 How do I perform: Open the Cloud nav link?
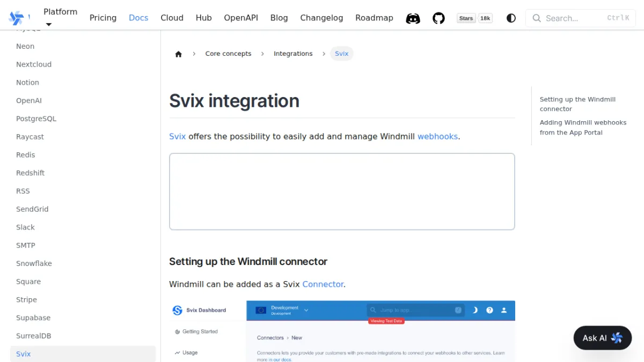172,18
